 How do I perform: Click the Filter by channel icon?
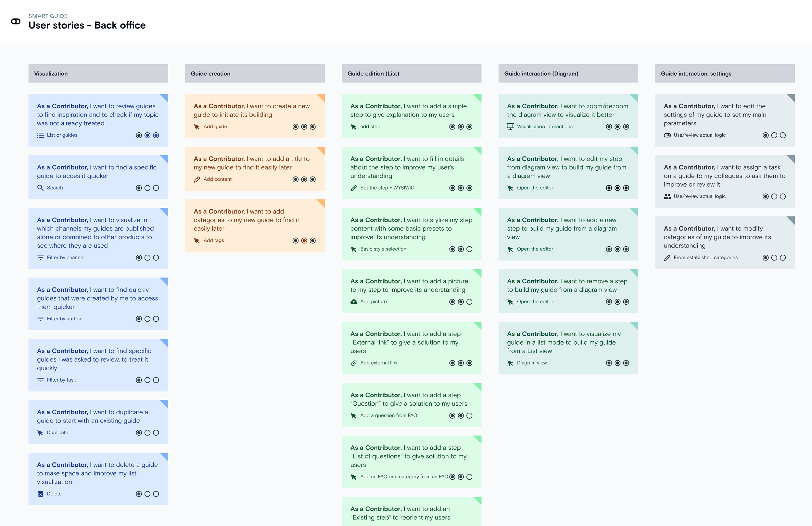[x=40, y=258]
